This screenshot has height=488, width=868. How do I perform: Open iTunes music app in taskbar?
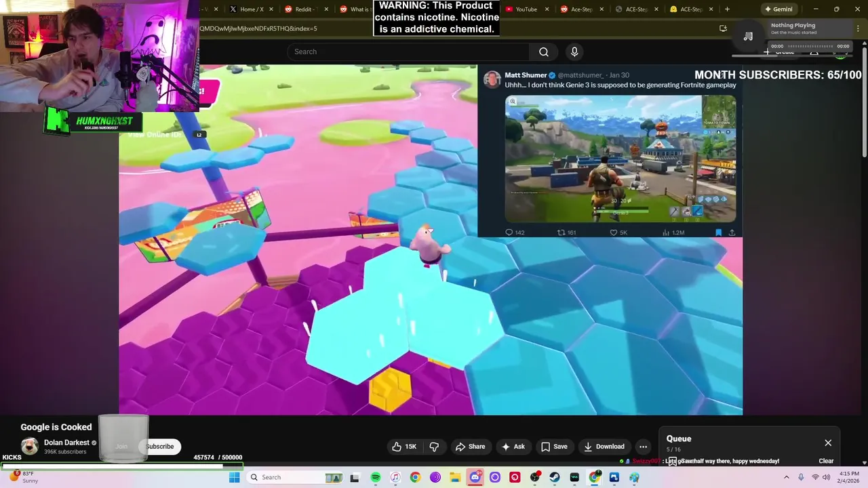[395, 477]
